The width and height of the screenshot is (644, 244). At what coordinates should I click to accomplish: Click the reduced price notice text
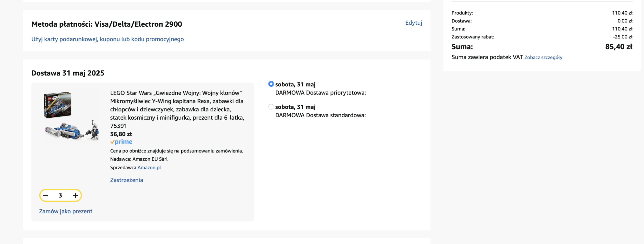coord(177,151)
